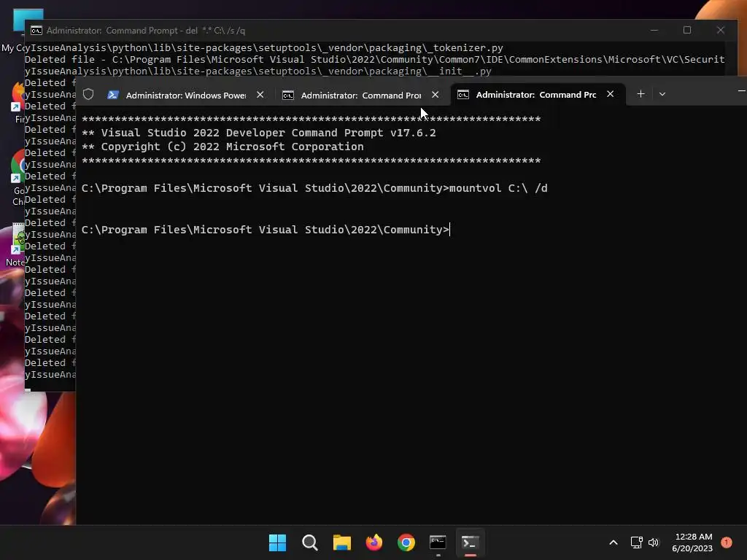The width and height of the screenshot is (747, 560).
Task: Maximize the background Command Prompt window
Action: (x=687, y=30)
